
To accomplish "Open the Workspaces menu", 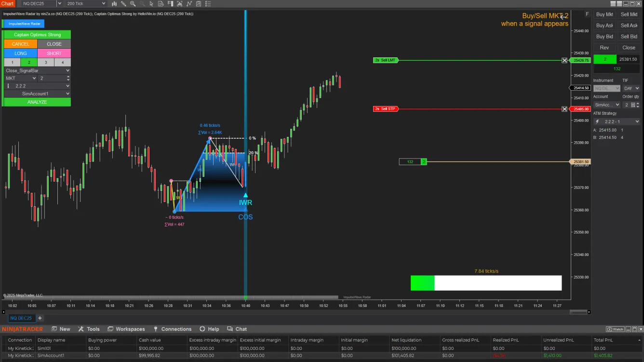I will pyautogui.click(x=126, y=329).
